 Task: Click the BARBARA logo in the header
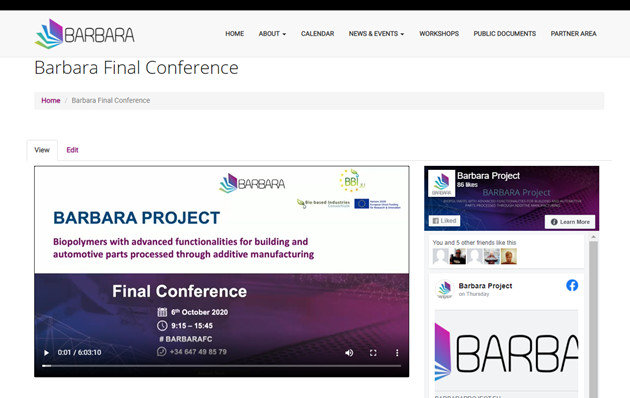click(x=85, y=34)
